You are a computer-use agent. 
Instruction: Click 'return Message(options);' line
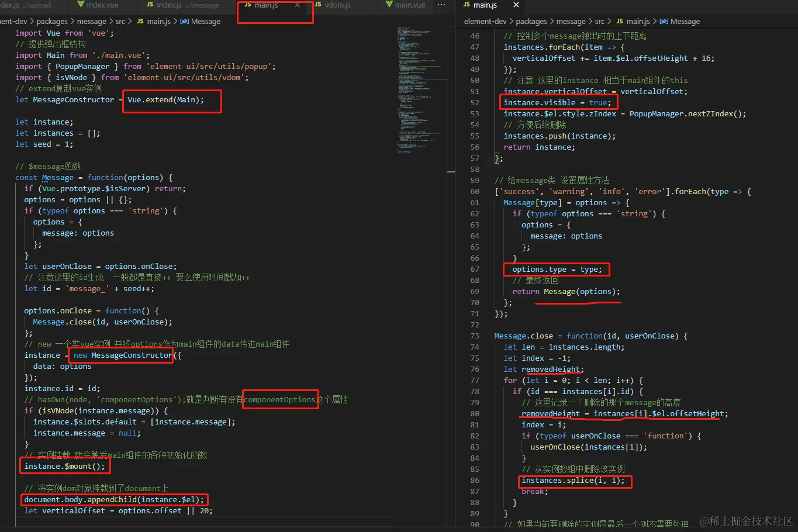(566, 291)
